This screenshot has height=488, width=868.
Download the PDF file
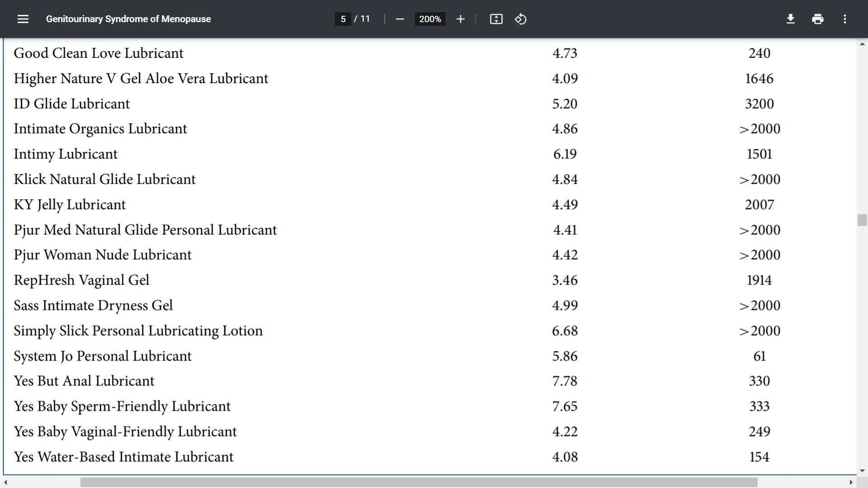[x=791, y=19]
